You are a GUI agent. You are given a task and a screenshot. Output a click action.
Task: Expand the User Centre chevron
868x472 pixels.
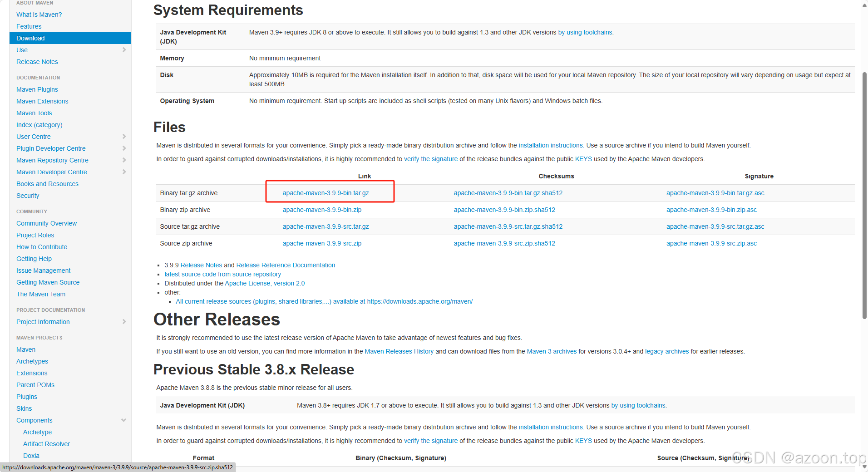click(x=124, y=137)
